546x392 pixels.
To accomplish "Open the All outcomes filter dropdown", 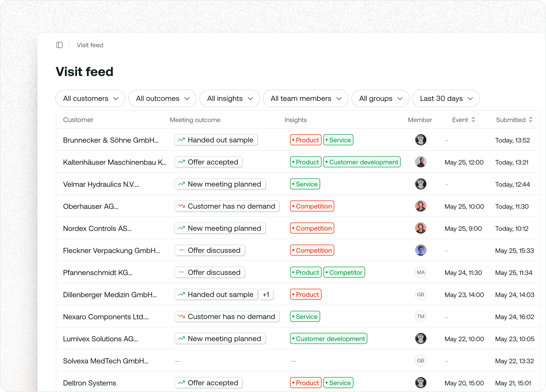I will (163, 98).
